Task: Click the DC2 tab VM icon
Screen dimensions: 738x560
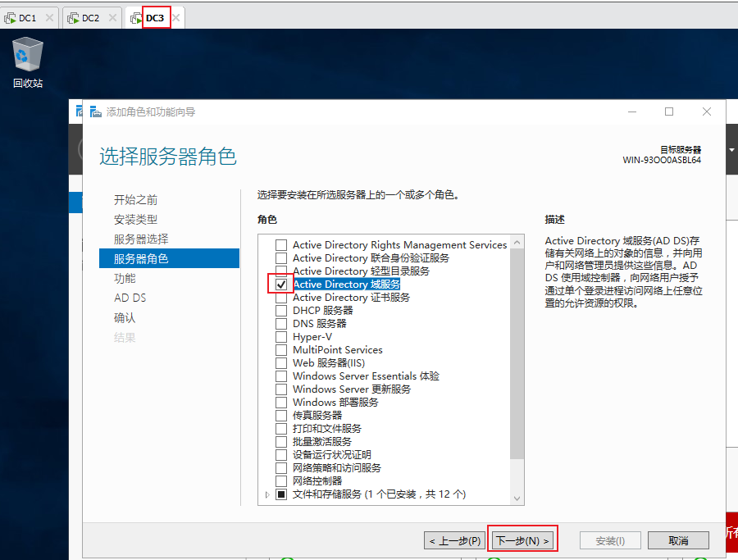Action: [73, 18]
